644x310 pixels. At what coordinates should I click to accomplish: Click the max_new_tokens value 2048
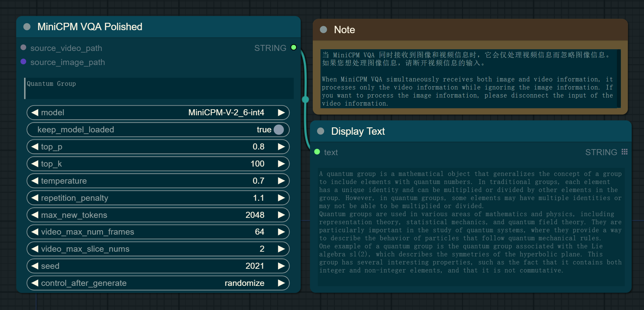(255, 215)
